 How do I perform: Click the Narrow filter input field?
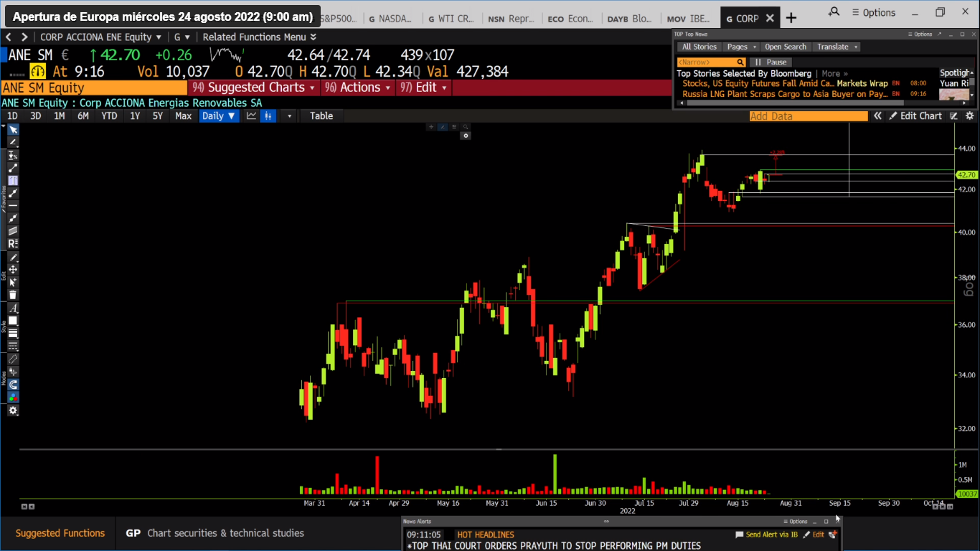click(x=706, y=62)
